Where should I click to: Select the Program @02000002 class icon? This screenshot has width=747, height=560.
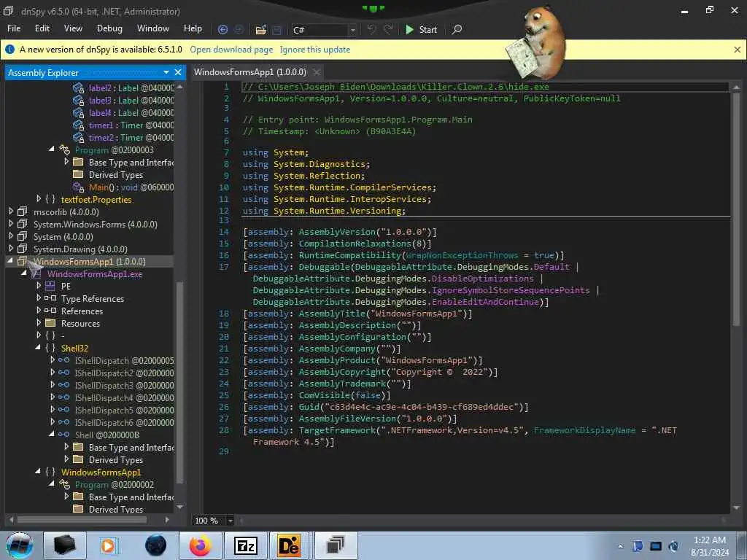pyautogui.click(x=64, y=484)
